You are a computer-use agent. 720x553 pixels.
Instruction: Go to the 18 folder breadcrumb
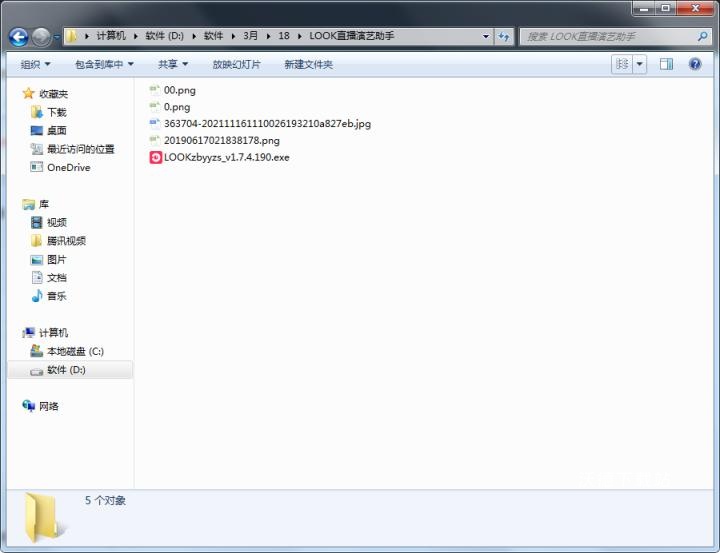(284, 36)
